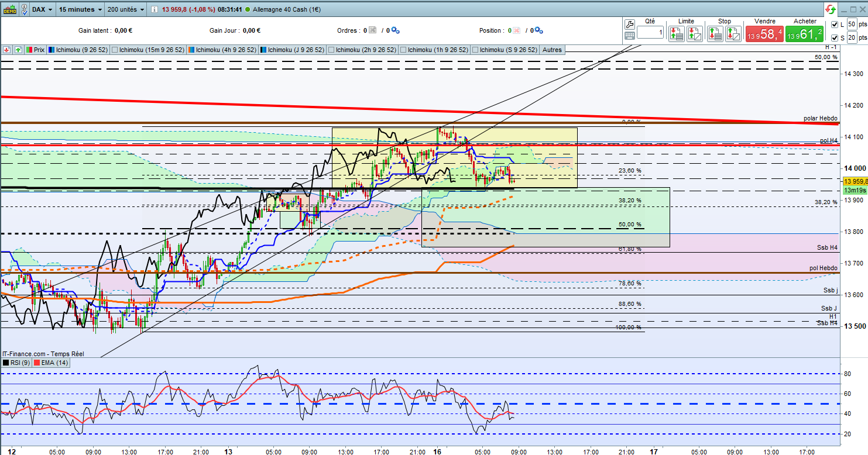Uncheck the L points checkbox
868x455 pixels.
835,25
